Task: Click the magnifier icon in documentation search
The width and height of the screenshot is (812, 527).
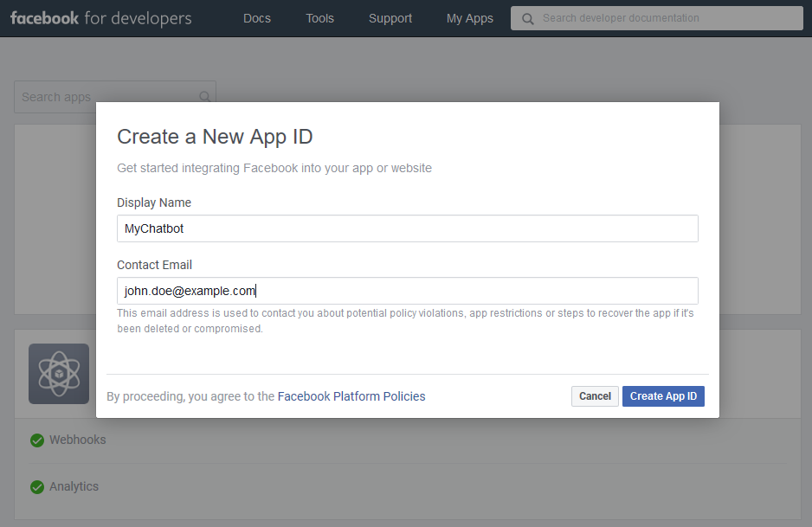Action: (528, 19)
